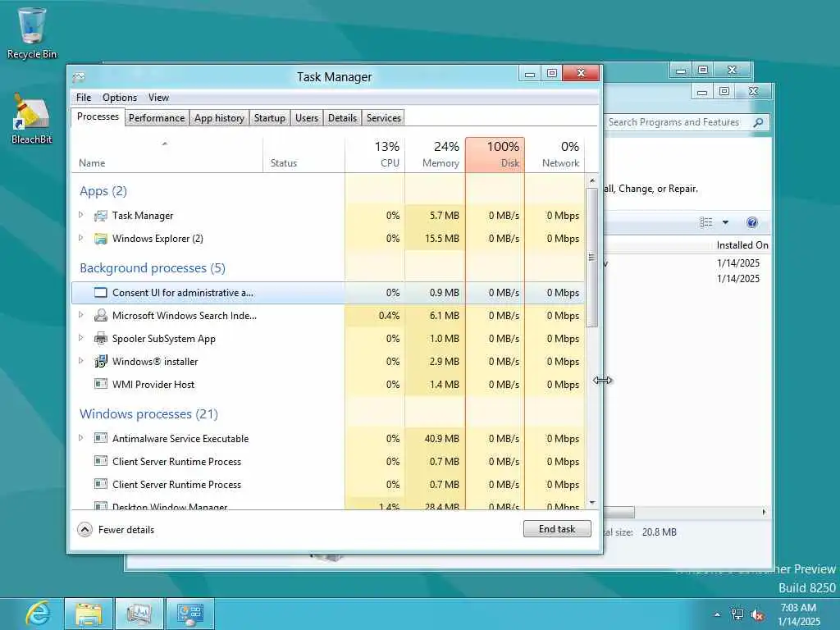Expand the Windows Explorer (2) row
The image size is (840, 630).
[x=81, y=238]
